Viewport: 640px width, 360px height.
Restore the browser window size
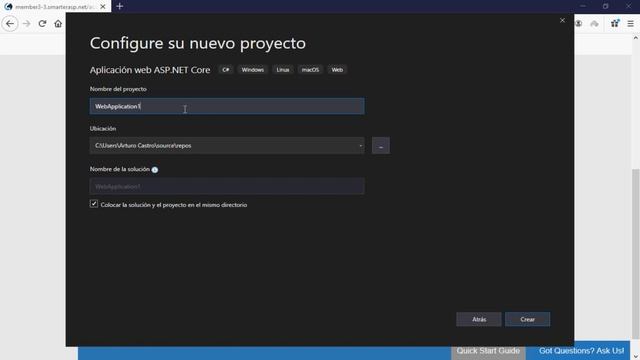click(x=606, y=6)
